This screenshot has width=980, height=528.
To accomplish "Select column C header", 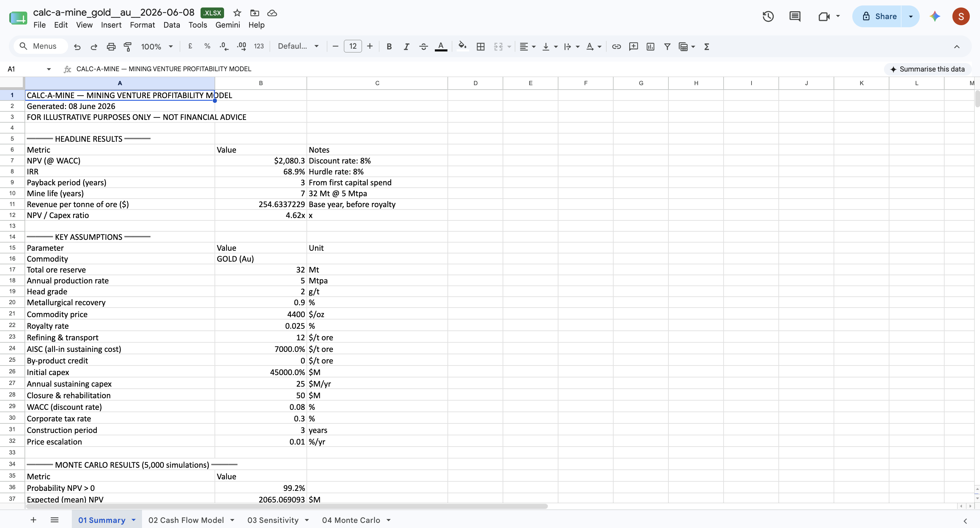I will pyautogui.click(x=377, y=83).
